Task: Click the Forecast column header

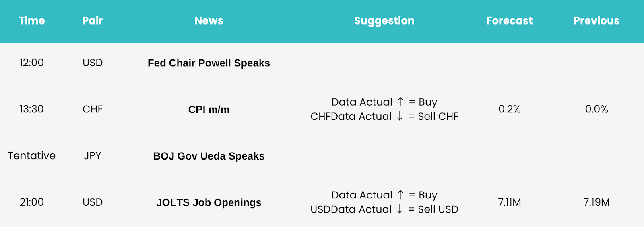Action: pyautogui.click(x=510, y=20)
